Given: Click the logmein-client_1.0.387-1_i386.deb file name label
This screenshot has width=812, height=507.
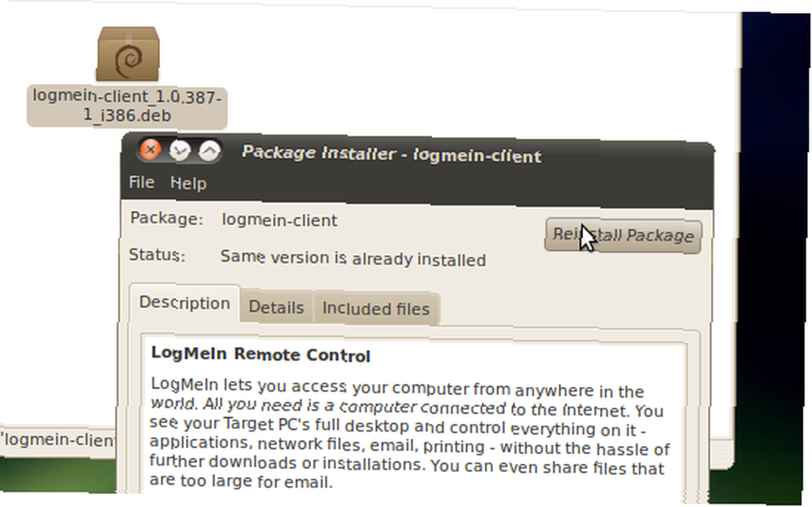Looking at the screenshot, I should point(127,106).
